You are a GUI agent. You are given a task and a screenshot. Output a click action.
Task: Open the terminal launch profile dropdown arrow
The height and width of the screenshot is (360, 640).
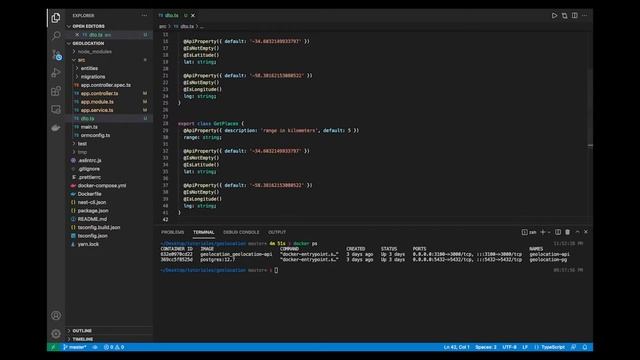549,232
